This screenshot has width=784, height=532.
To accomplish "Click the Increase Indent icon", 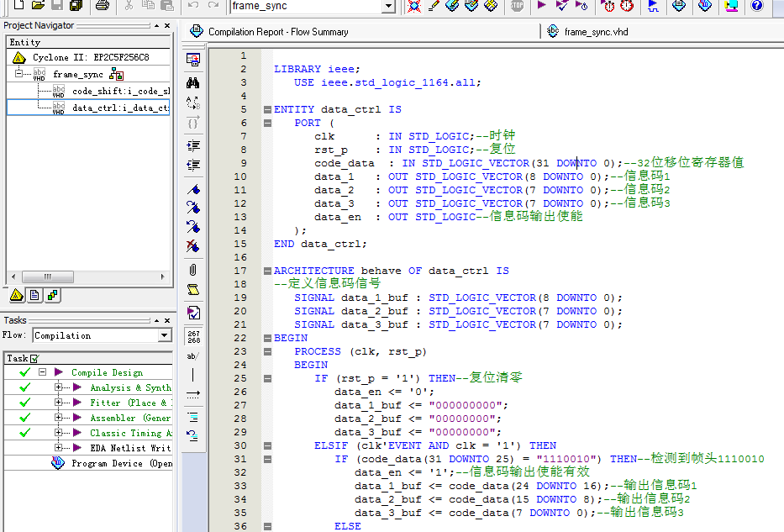I will tap(193, 145).
